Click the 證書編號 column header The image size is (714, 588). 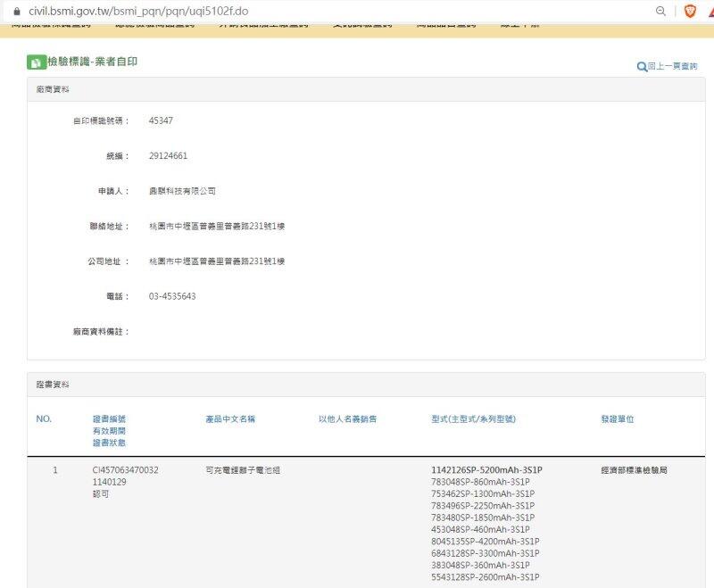[x=109, y=419]
